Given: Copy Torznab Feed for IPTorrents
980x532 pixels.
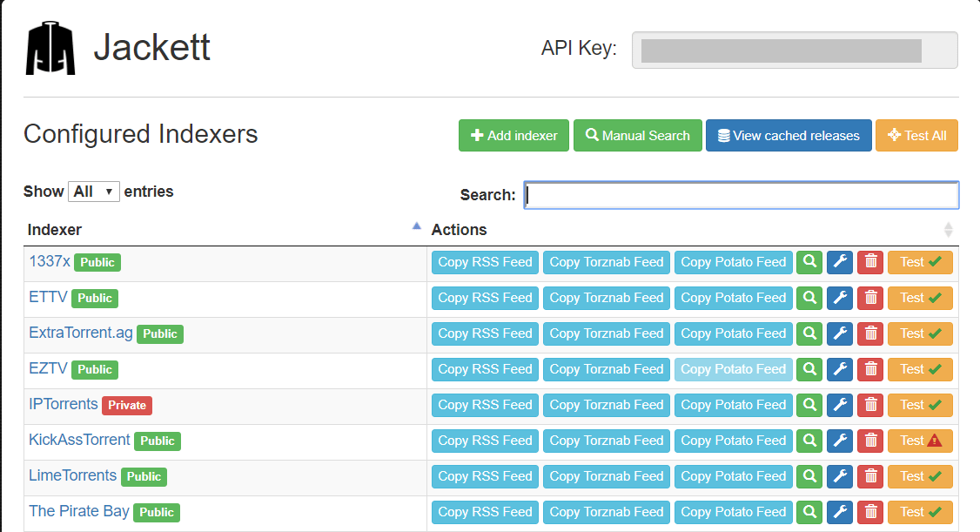Looking at the screenshot, I should (x=607, y=405).
